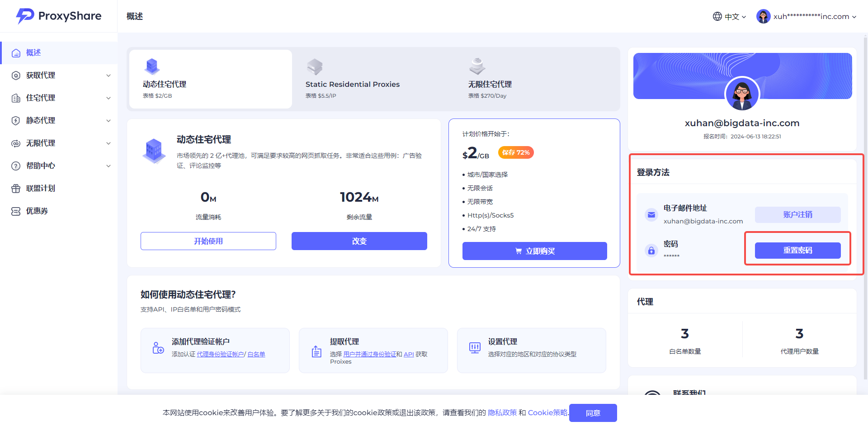Click the 提取代理 export icon
This screenshot has height=431, width=868.
[316, 351]
